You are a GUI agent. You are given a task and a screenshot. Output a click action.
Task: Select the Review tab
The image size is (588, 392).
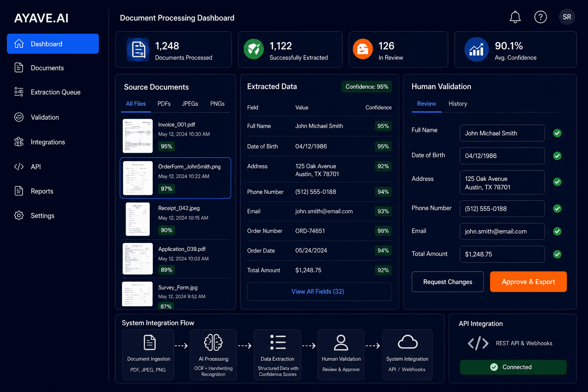(426, 104)
